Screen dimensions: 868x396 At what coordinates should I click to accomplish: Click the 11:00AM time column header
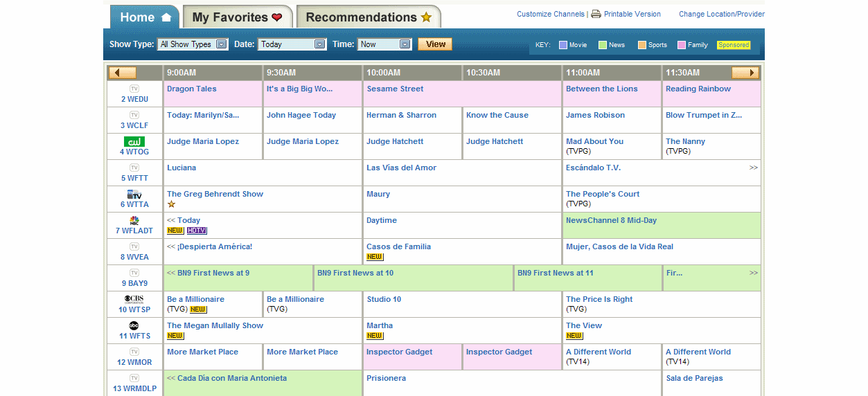click(583, 73)
